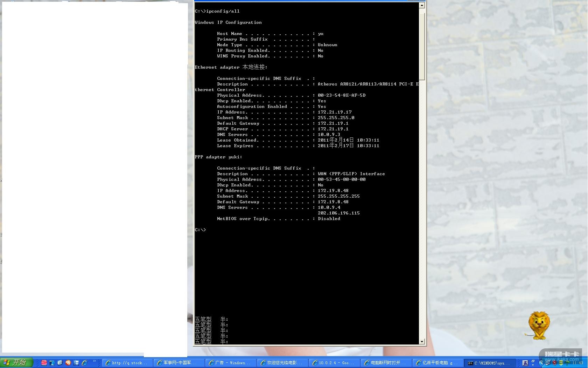Click command prompt scrollbar up arrow
The image size is (588, 368).
(x=422, y=5)
